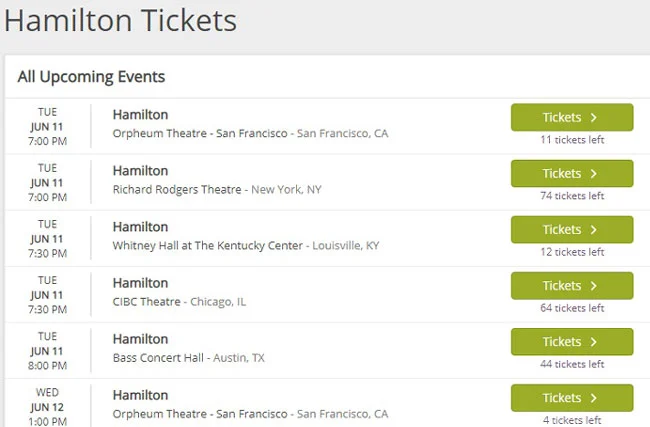Select Bass Concert Hall venue link
This screenshot has height=427, width=650.
pos(158,358)
